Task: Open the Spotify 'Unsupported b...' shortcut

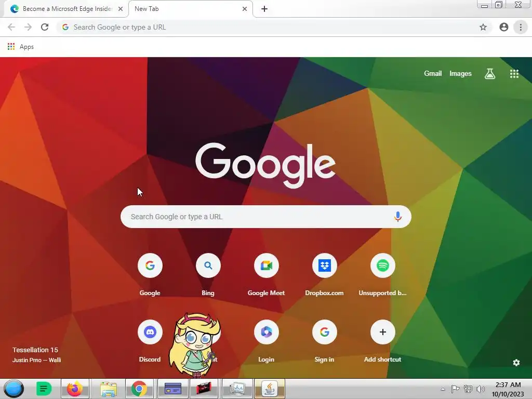Action: [383, 265]
